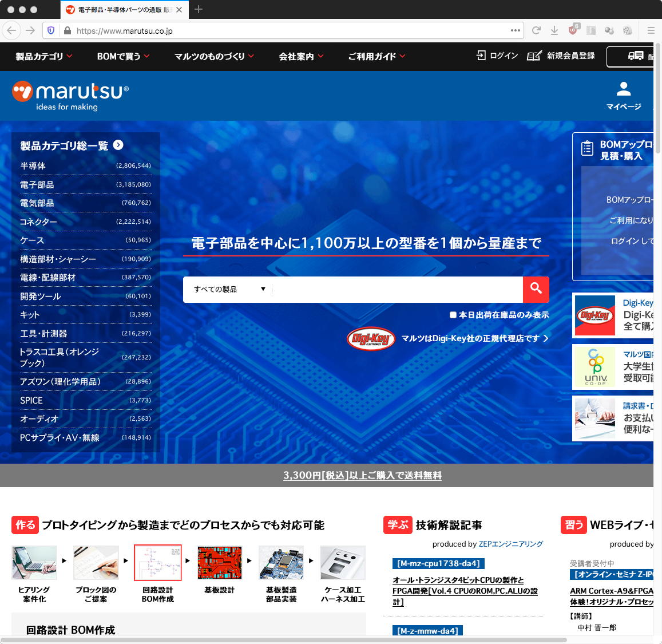Open the コネクター category
This screenshot has height=644, width=662.
(86, 222)
